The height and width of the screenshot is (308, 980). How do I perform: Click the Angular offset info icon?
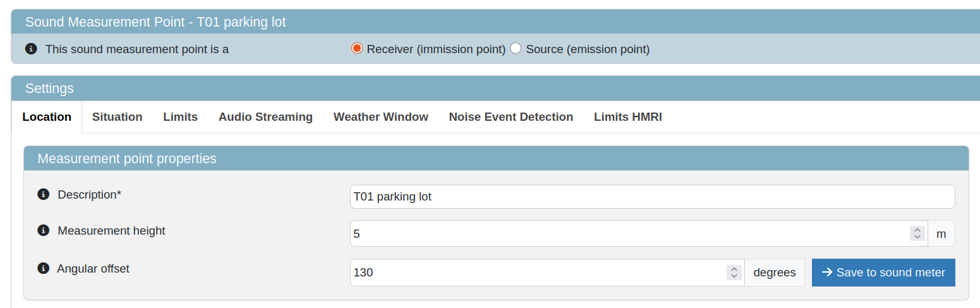[43, 269]
